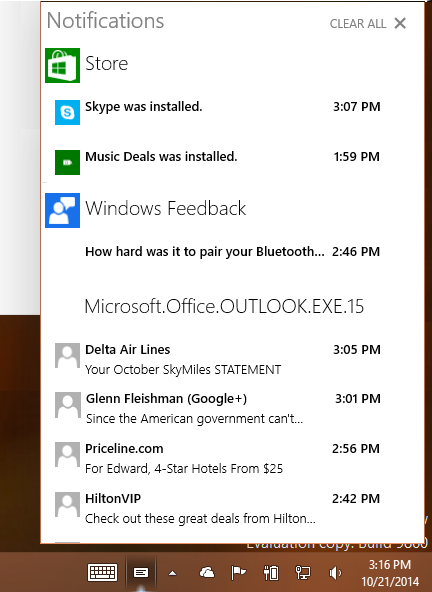Click the HiltonVIP avatar icon

[67, 504]
